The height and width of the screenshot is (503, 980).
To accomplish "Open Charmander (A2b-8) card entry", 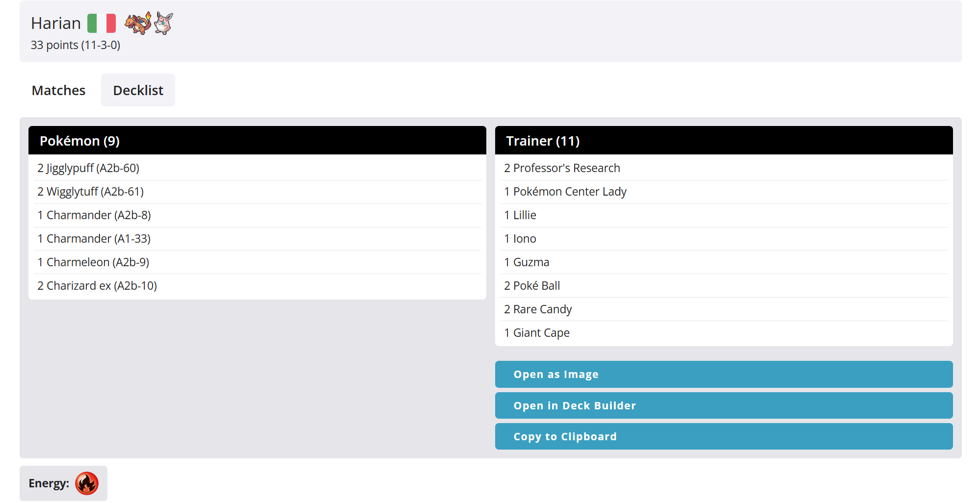I will pyautogui.click(x=94, y=215).
